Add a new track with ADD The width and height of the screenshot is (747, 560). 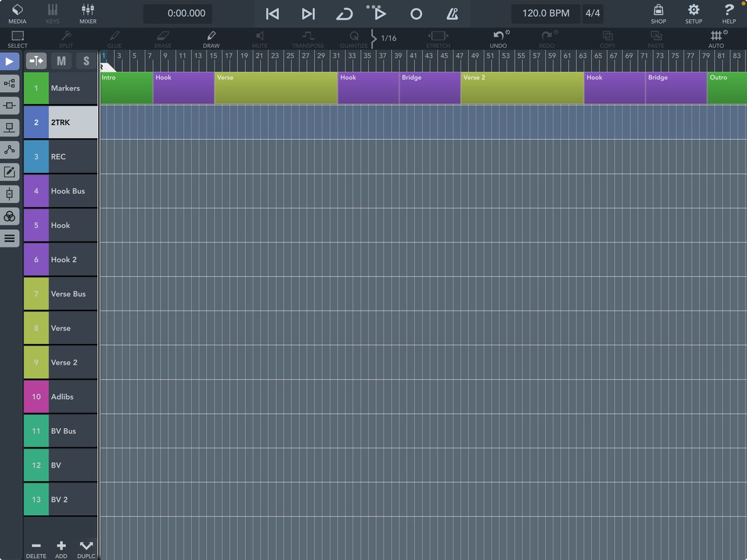(x=61, y=549)
